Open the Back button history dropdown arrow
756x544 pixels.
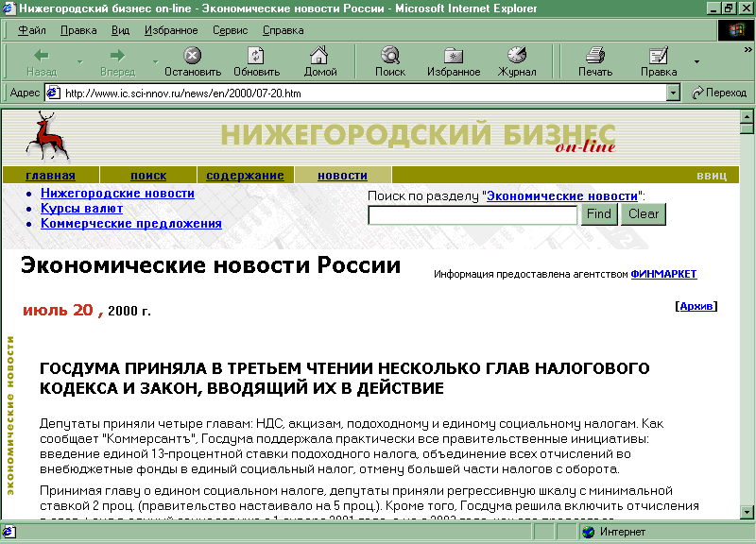pos(79,62)
